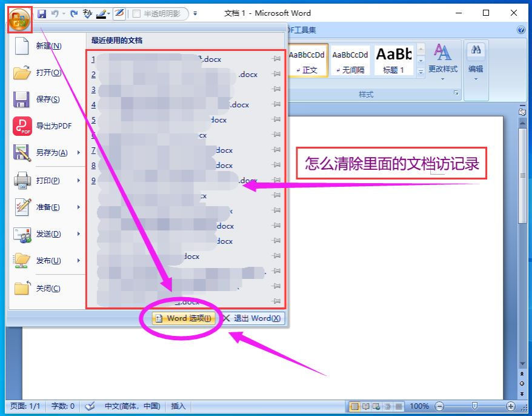The height and width of the screenshot is (416, 532).
Task: Click the Undo icon
Action: click(55, 13)
